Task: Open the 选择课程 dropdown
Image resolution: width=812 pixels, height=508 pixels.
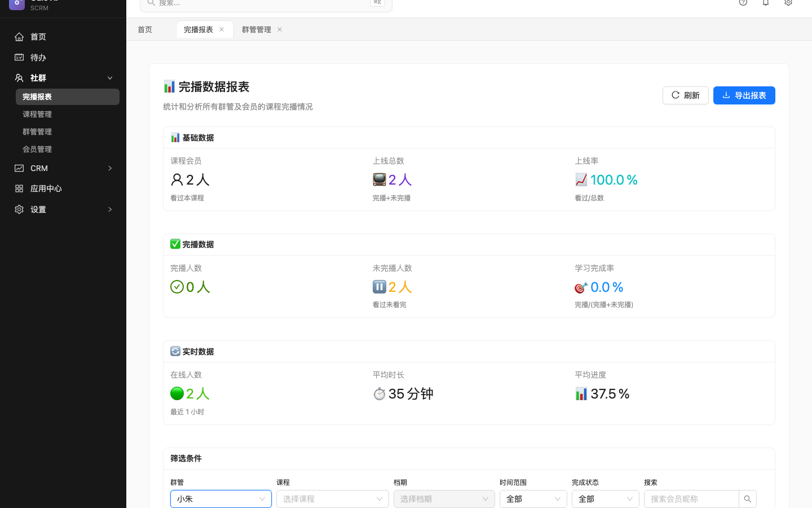Action: (x=333, y=499)
